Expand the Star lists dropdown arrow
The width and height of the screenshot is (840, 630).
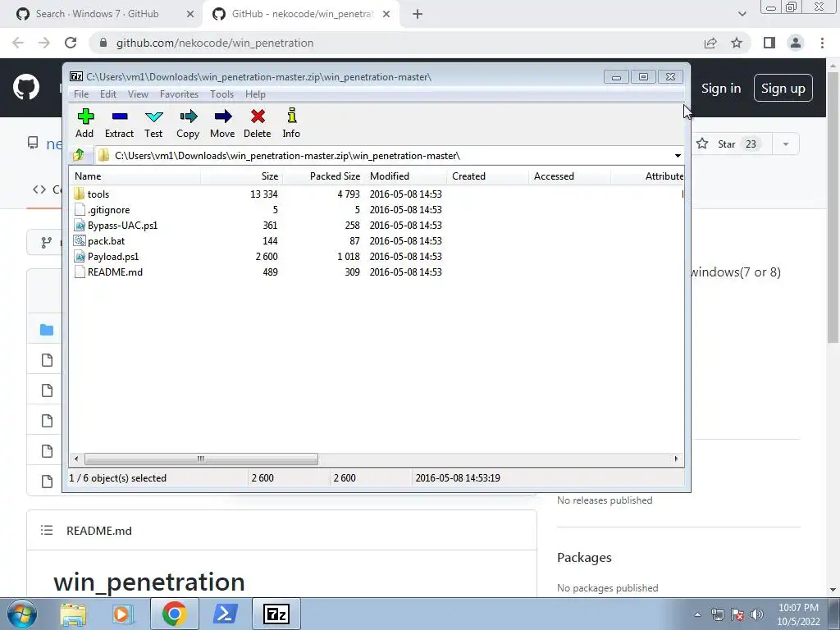pyautogui.click(x=786, y=144)
